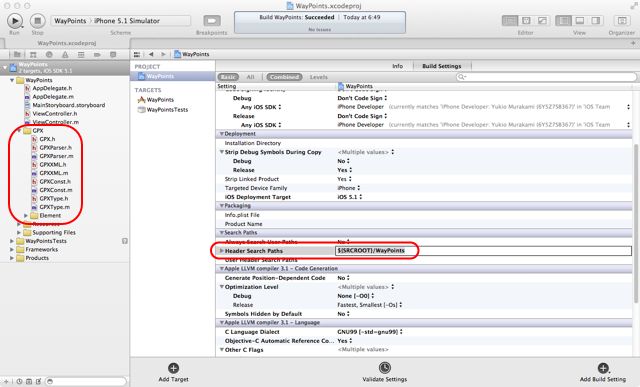Switch to the Build Settings tab

click(x=442, y=66)
